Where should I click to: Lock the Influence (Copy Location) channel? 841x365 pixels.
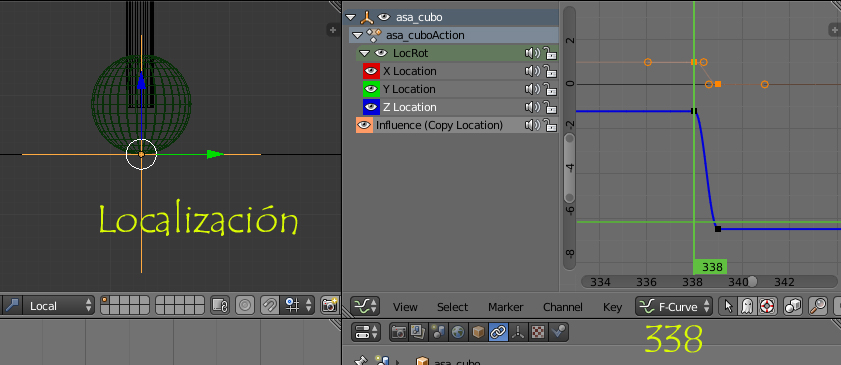click(550, 125)
